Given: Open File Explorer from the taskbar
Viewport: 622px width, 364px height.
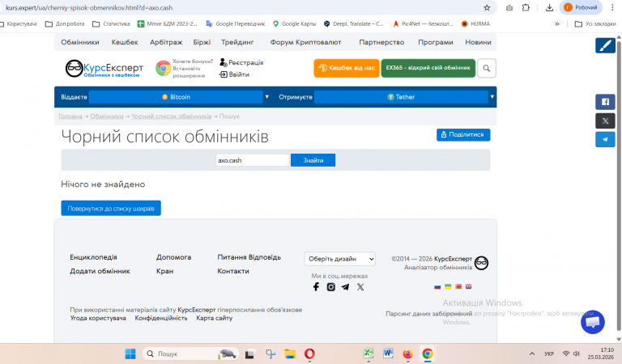Looking at the screenshot, I should (290, 353).
